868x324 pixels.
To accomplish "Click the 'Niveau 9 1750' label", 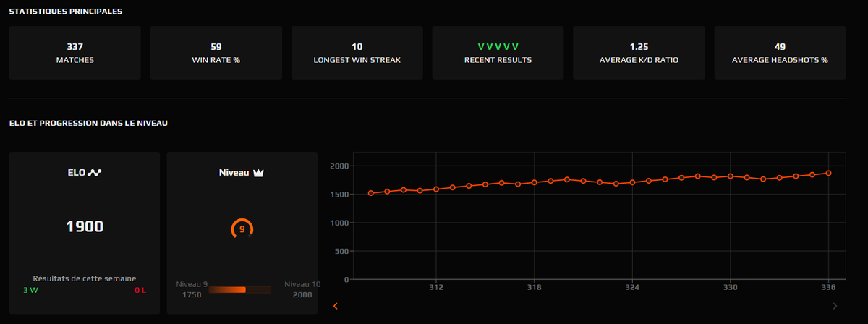I will [x=192, y=290].
